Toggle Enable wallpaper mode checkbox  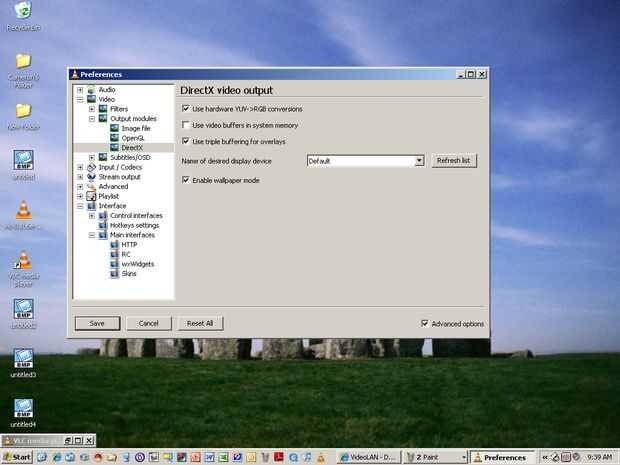pyautogui.click(x=185, y=180)
